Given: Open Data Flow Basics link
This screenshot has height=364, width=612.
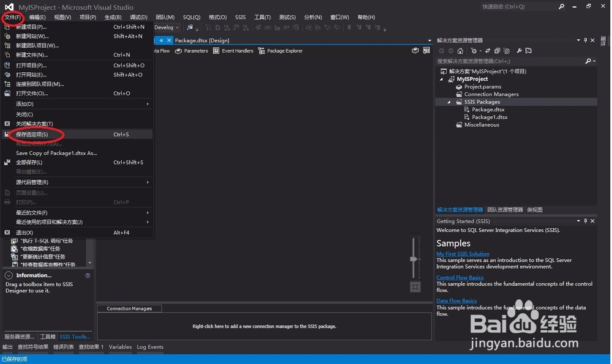Looking at the screenshot, I should pos(457,301).
